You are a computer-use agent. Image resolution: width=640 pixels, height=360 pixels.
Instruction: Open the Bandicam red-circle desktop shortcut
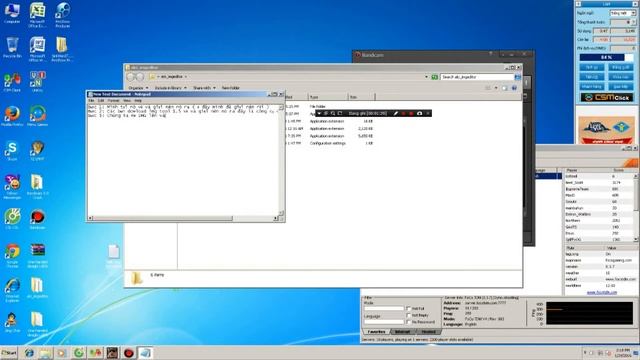point(37,218)
